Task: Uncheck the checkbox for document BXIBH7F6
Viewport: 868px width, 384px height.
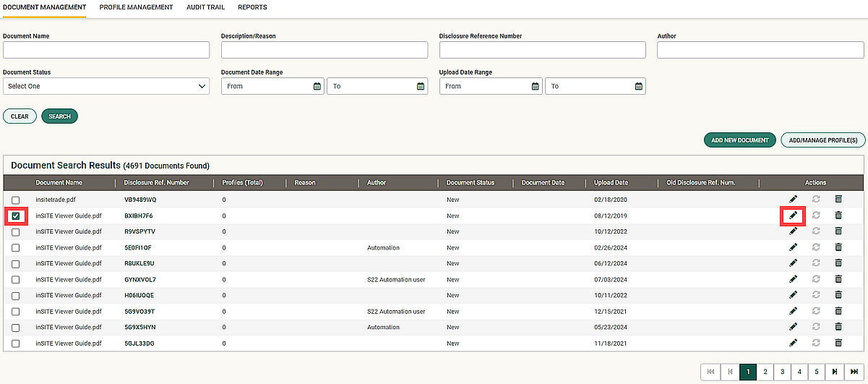Action: pos(16,216)
